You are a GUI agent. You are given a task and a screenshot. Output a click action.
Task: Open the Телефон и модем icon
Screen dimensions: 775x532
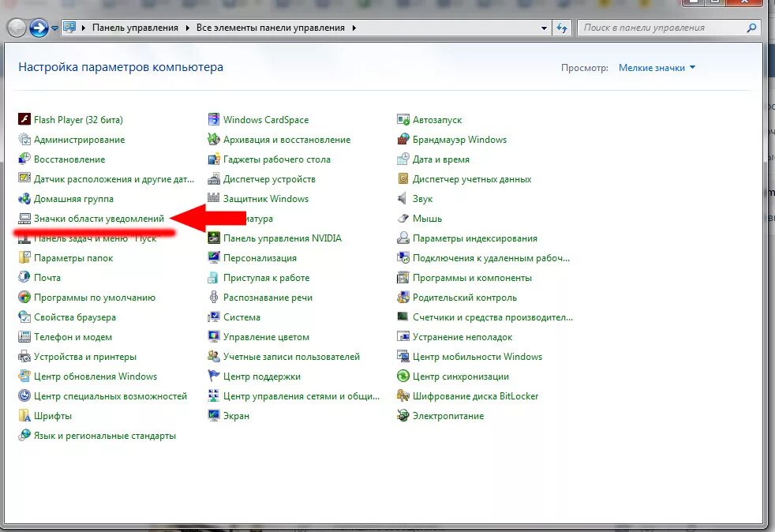[24, 337]
